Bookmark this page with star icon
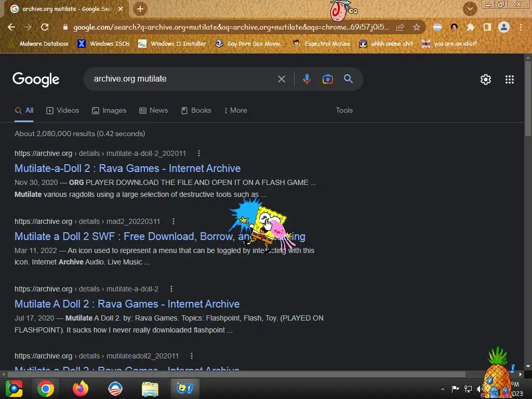Viewport: 532px width, 399px height. (x=417, y=27)
